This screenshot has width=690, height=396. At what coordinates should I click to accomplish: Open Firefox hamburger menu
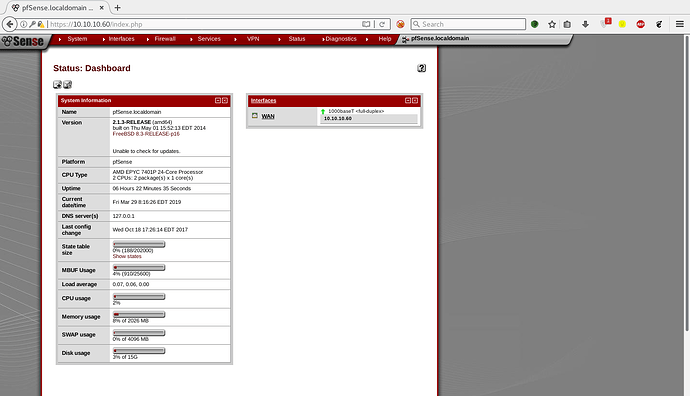[680, 24]
